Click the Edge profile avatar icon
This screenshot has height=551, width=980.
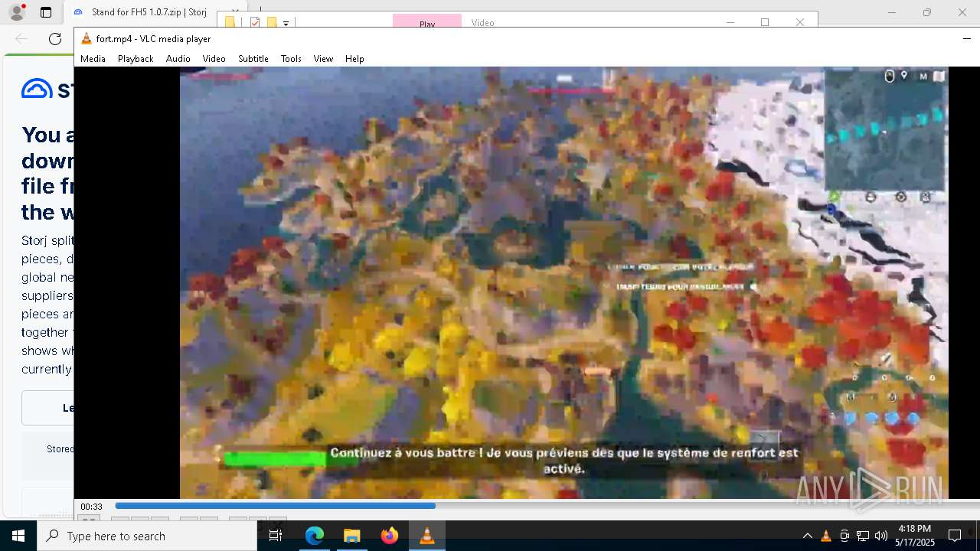tap(16, 12)
